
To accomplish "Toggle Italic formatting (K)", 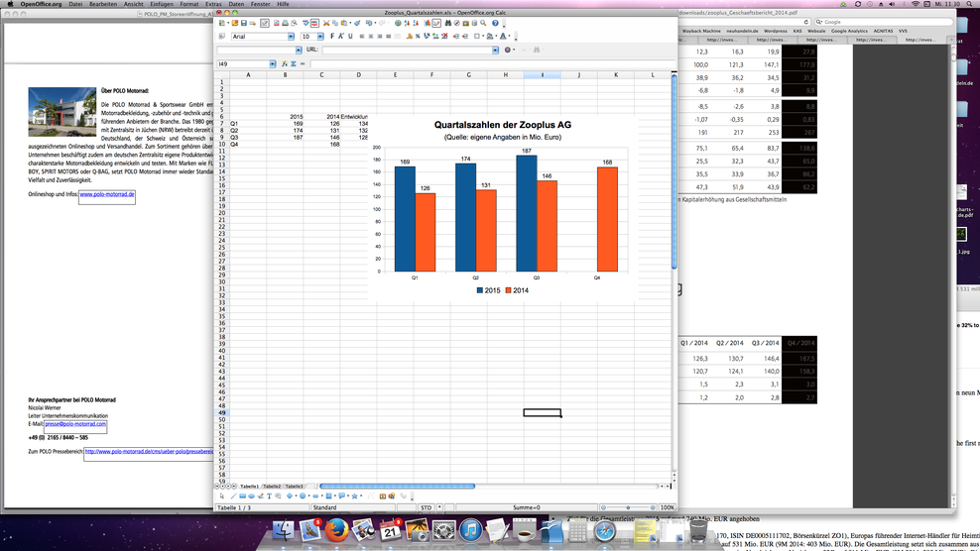I will pyautogui.click(x=340, y=37).
